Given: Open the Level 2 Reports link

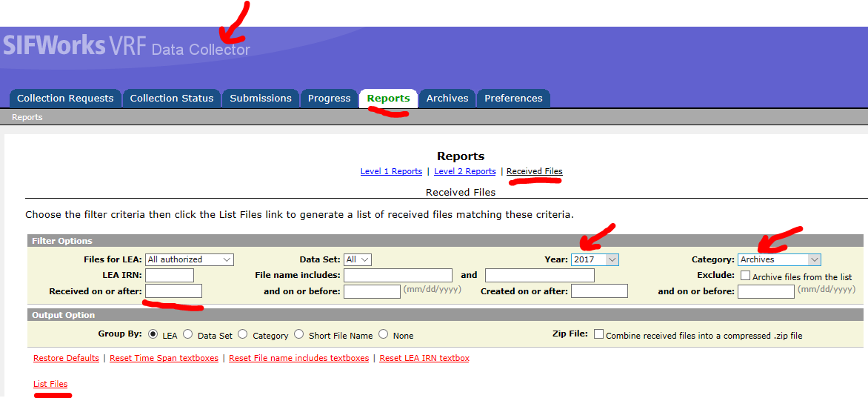Looking at the screenshot, I should (464, 171).
